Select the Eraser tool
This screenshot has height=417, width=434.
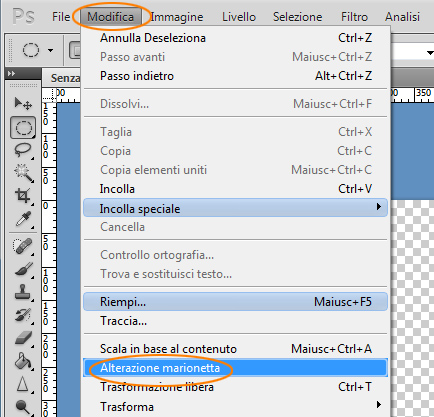(23, 338)
